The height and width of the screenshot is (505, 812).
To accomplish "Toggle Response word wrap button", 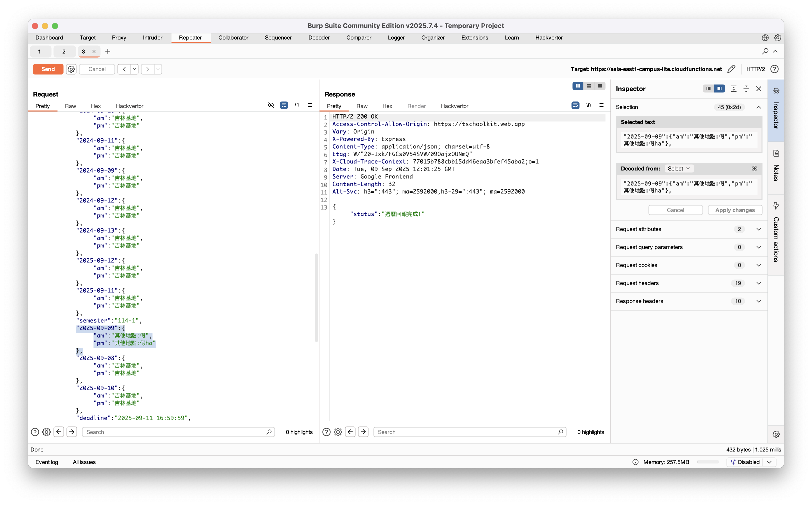I will (575, 105).
